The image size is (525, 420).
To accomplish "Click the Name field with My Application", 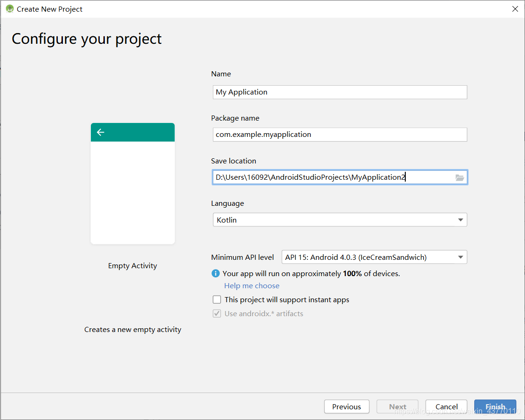I will click(340, 92).
